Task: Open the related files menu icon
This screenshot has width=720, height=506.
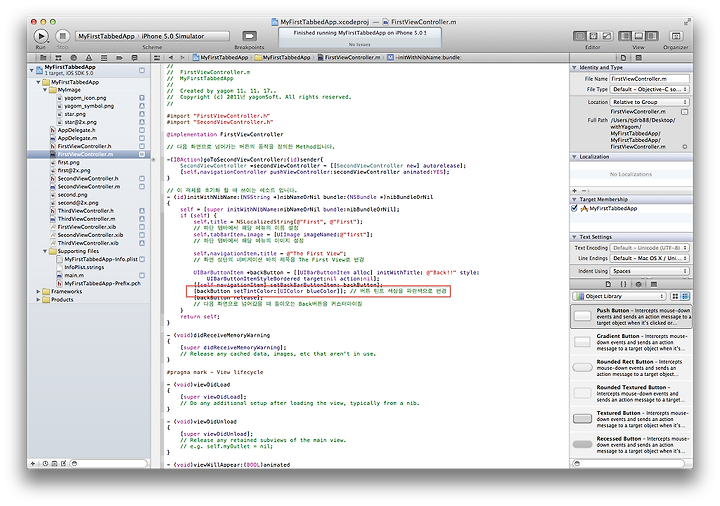Action: 157,58
